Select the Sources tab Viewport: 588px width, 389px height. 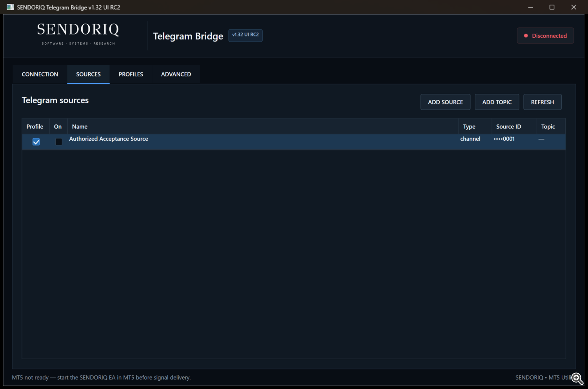88,74
